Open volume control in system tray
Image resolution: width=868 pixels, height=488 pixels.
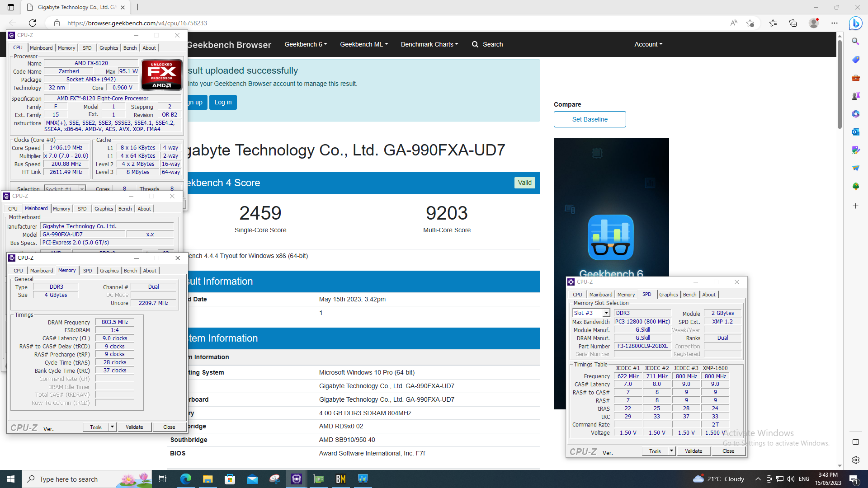[791, 479]
